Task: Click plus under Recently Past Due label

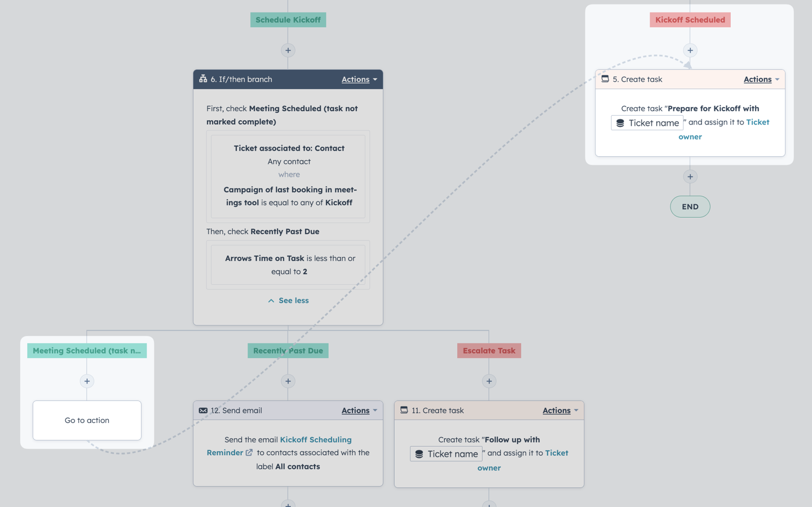Action: (288, 381)
